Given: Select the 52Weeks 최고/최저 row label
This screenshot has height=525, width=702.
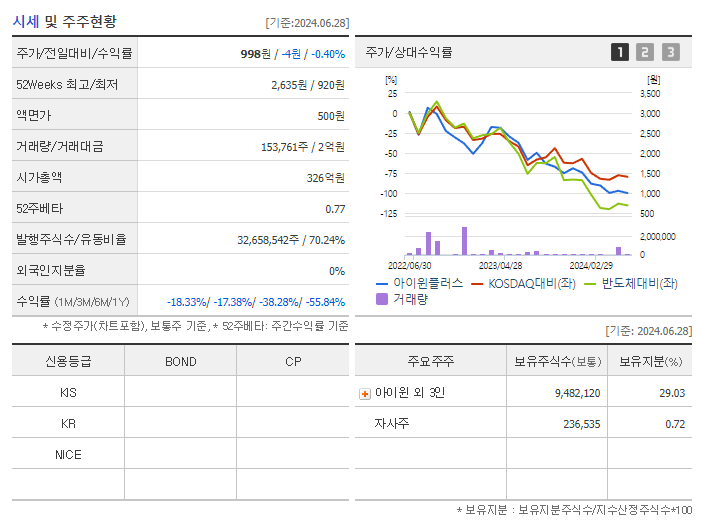Looking at the screenshot, I should (67, 85).
